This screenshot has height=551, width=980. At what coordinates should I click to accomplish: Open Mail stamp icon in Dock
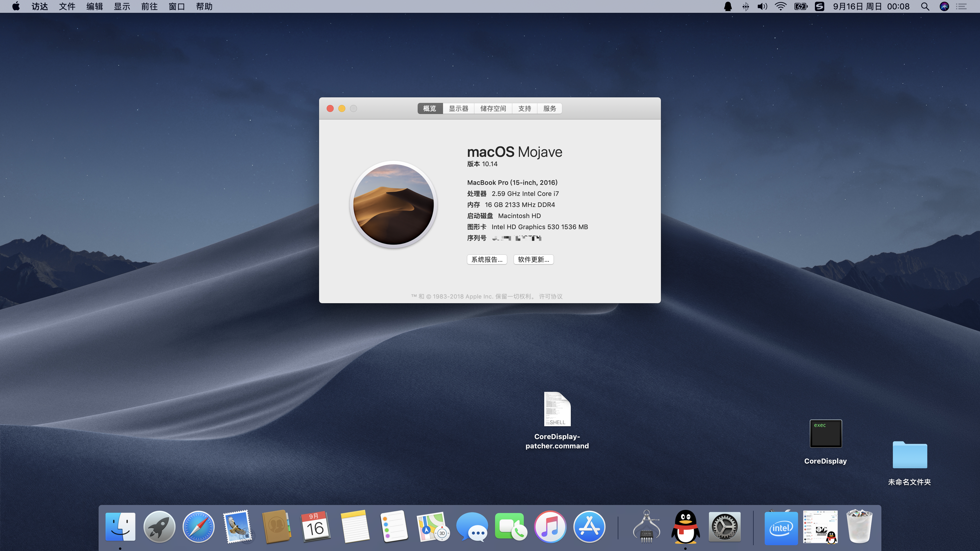click(x=237, y=527)
